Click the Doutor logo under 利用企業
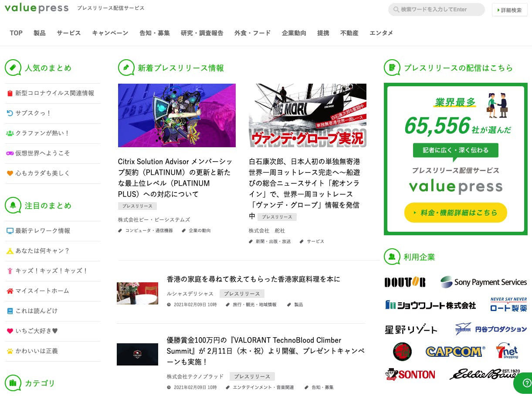Image resolution: width=532 pixels, height=396 pixels. 405,282
